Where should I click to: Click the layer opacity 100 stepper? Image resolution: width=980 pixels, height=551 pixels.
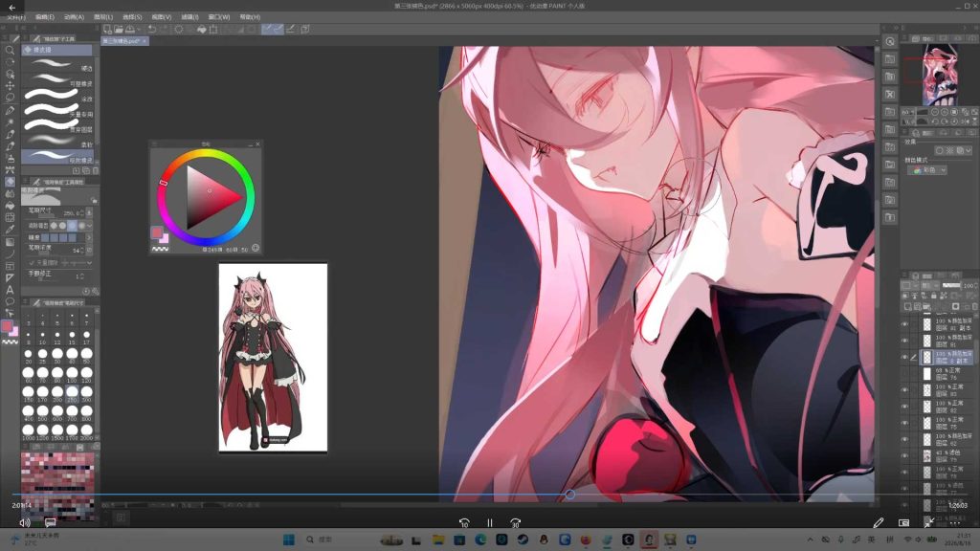point(976,285)
